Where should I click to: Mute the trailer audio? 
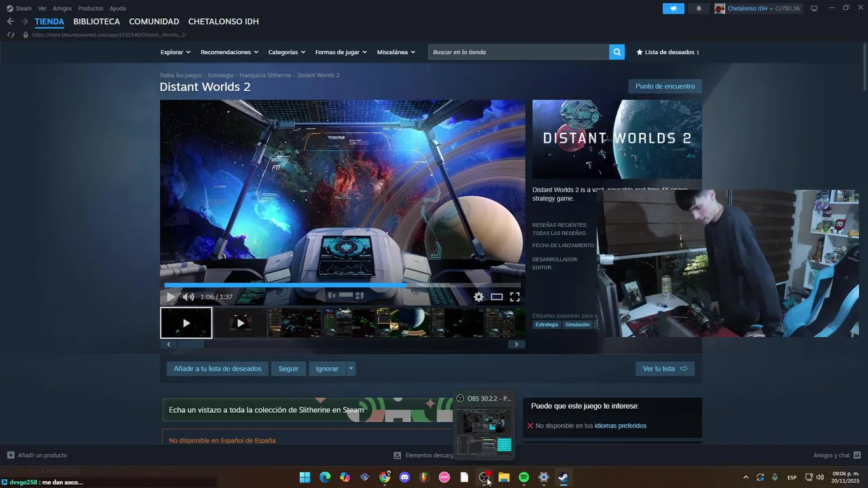point(189,297)
